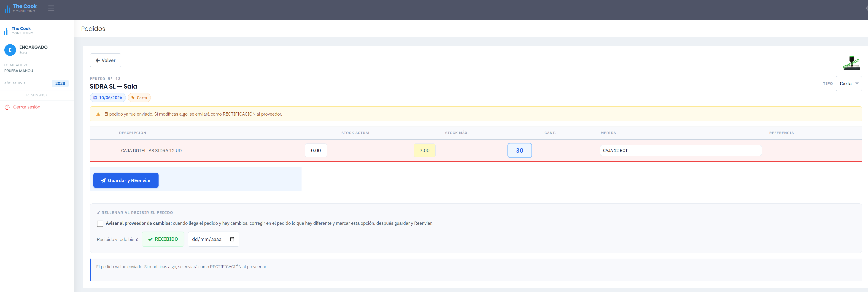Click the warning triangle in alert banner

(98, 114)
